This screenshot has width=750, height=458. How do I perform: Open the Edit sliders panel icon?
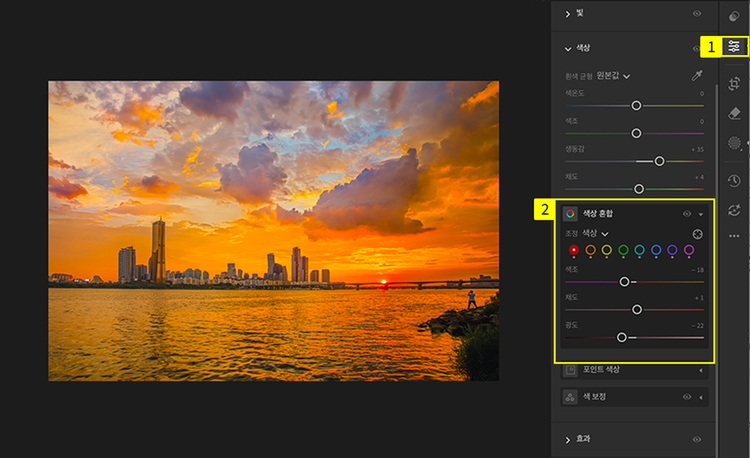(x=734, y=46)
